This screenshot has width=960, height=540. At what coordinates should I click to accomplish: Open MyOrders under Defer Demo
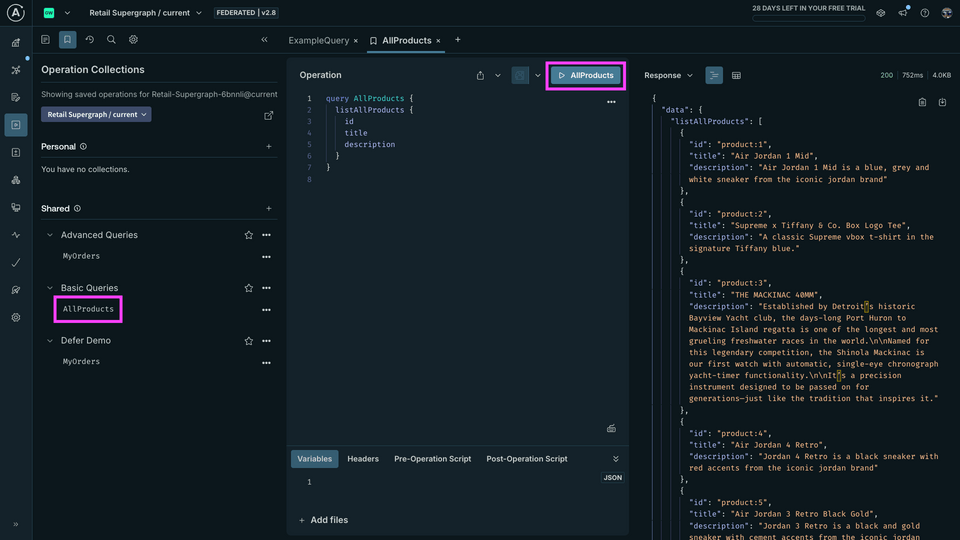(81, 362)
